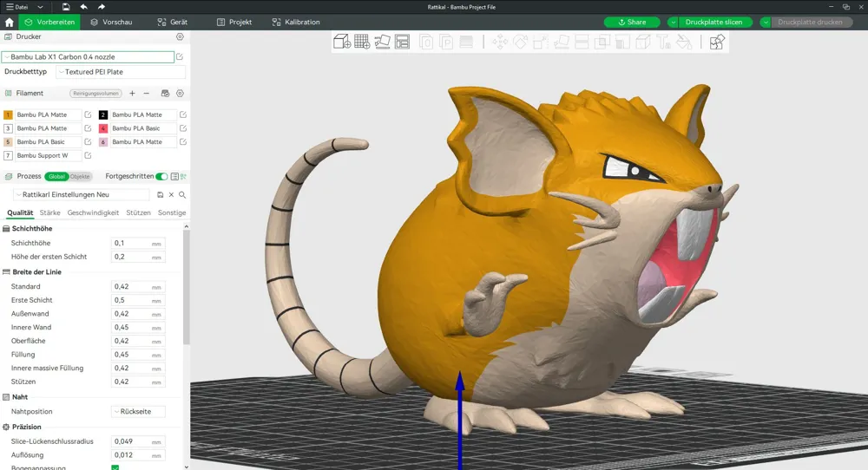The width and height of the screenshot is (868, 470).
Task: Switch process scope to Objekte
Action: [x=80, y=176]
